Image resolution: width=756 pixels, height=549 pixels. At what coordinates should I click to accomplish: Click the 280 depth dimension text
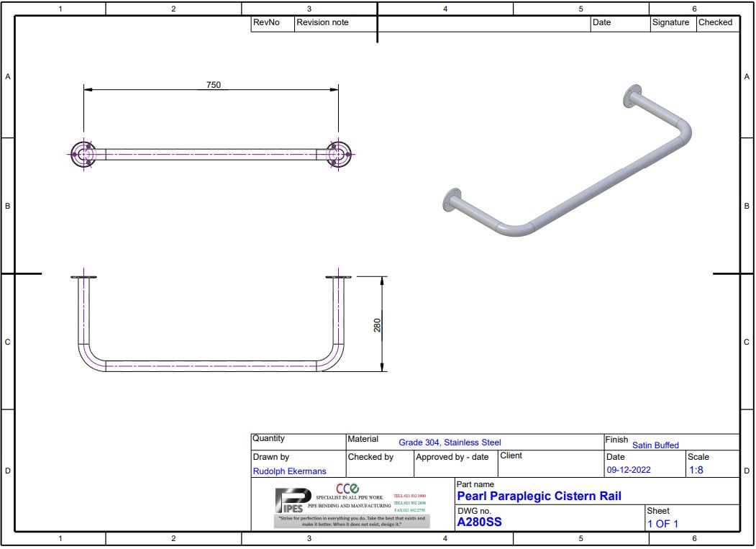(377, 325)
